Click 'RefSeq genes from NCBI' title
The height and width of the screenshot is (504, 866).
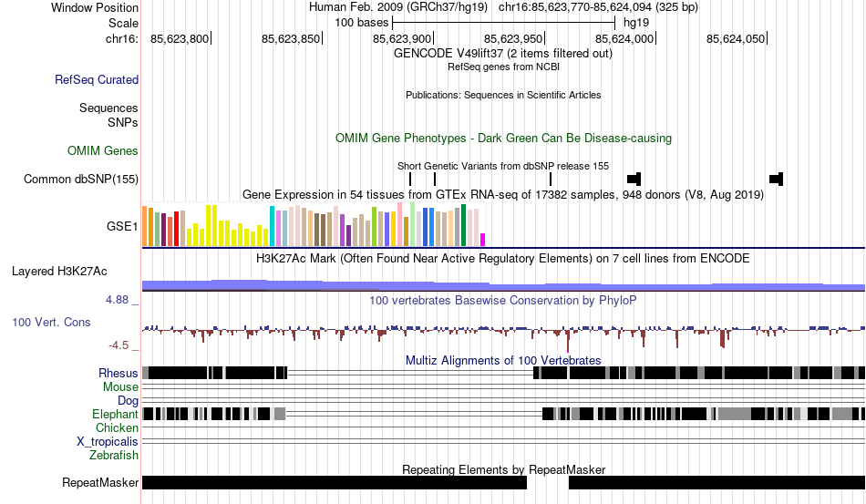pyautogui.click(x=504, y=67)
